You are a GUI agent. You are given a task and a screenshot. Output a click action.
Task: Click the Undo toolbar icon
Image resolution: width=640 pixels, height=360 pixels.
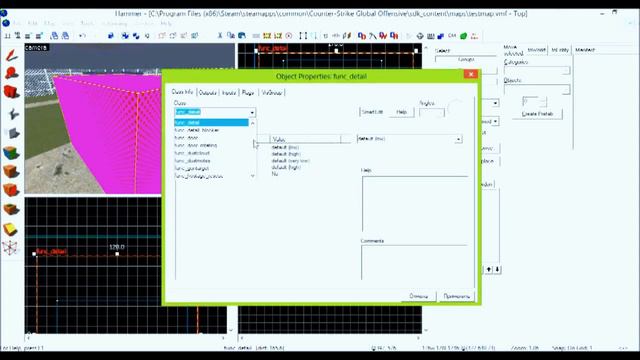(x=82, y=36)
